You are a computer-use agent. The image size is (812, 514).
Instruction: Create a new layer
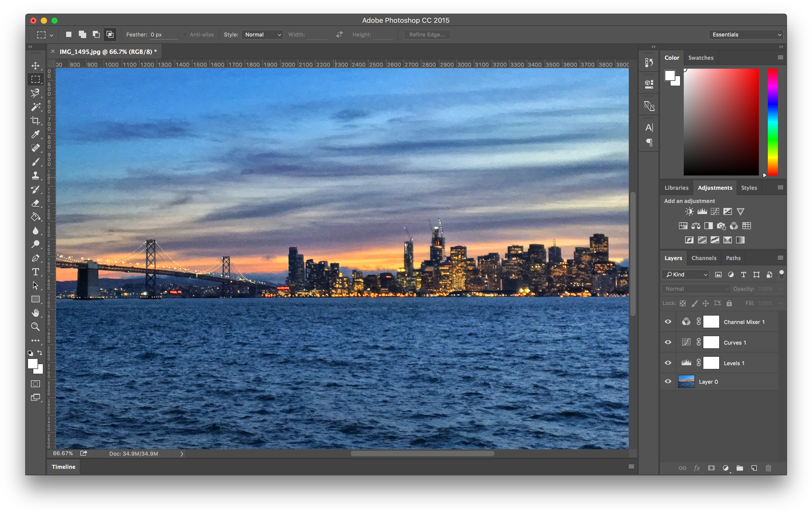754,468
